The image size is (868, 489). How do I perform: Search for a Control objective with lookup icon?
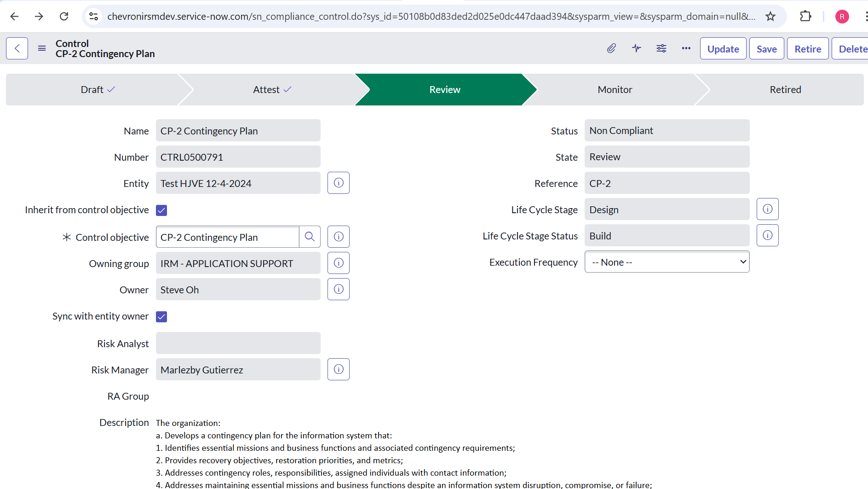pyautogui.click(x=310, y=237)
